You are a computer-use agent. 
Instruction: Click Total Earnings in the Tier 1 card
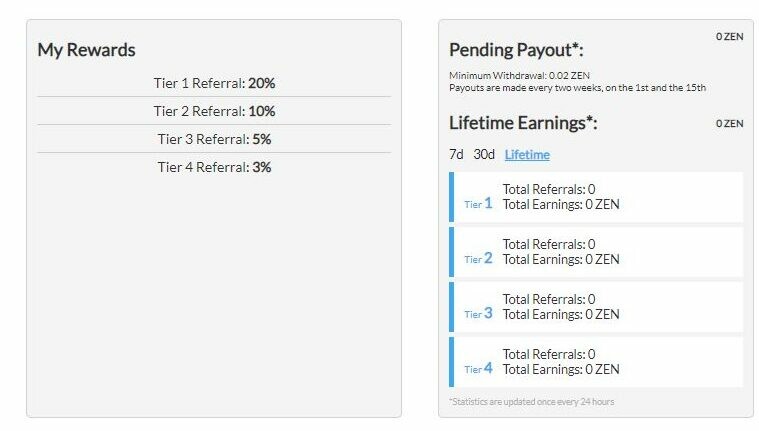click(560, 204)
